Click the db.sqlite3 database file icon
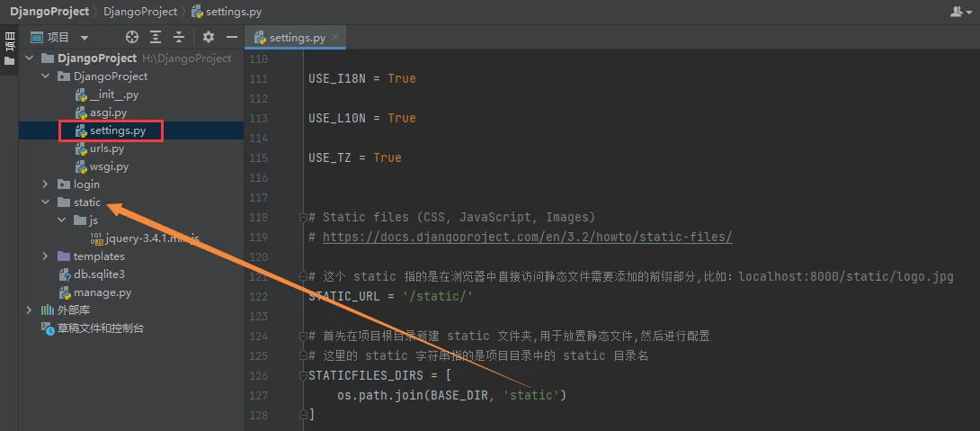 tap(65, 274)
